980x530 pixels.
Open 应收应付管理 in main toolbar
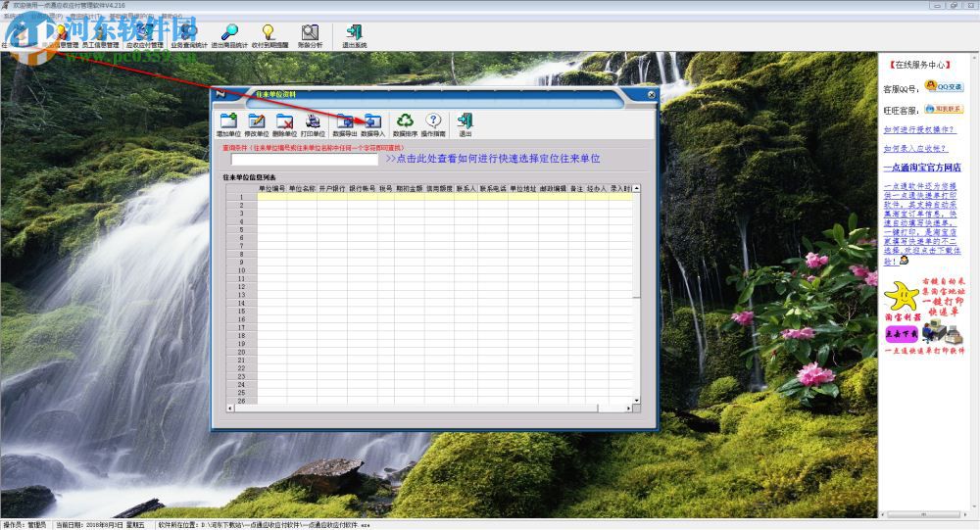point(144,36)
